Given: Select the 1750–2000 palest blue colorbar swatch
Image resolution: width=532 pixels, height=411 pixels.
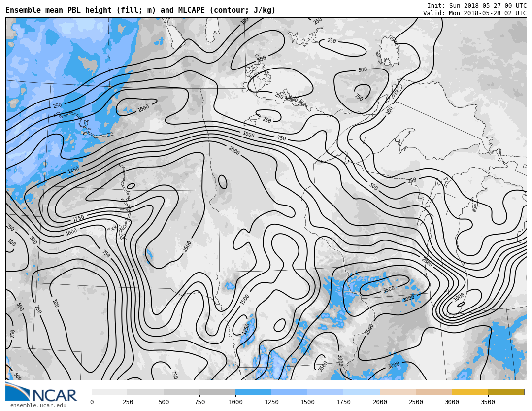Looking at the screenshot, I should pos(362,392).
